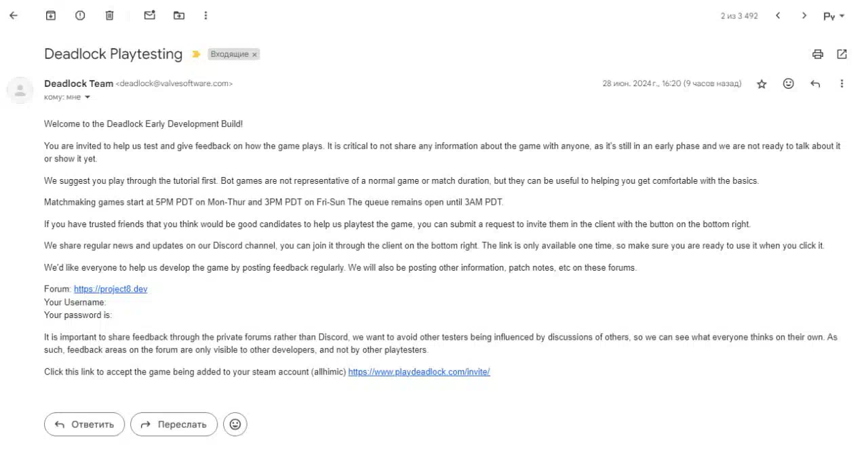Expand recipient details next to 'кому: мне'
This screenshot has width=868, height=451.
pyautogui.click(x=87, y=98)
